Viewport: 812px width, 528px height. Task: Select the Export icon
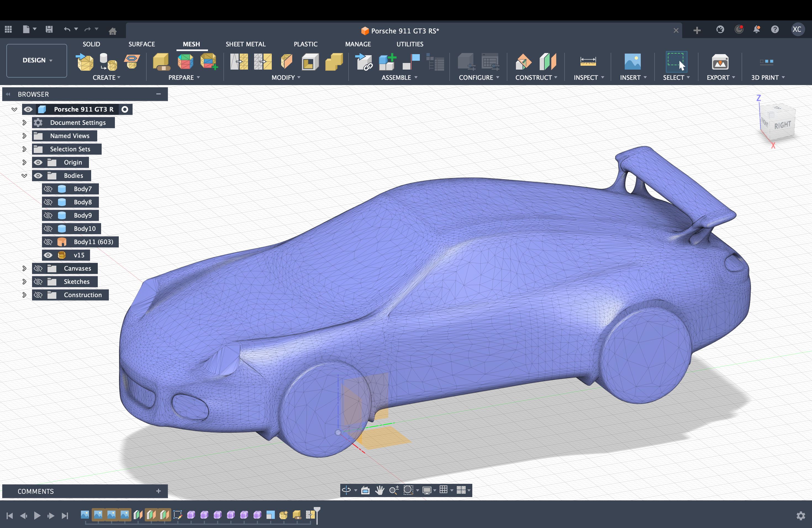[720, 62]
